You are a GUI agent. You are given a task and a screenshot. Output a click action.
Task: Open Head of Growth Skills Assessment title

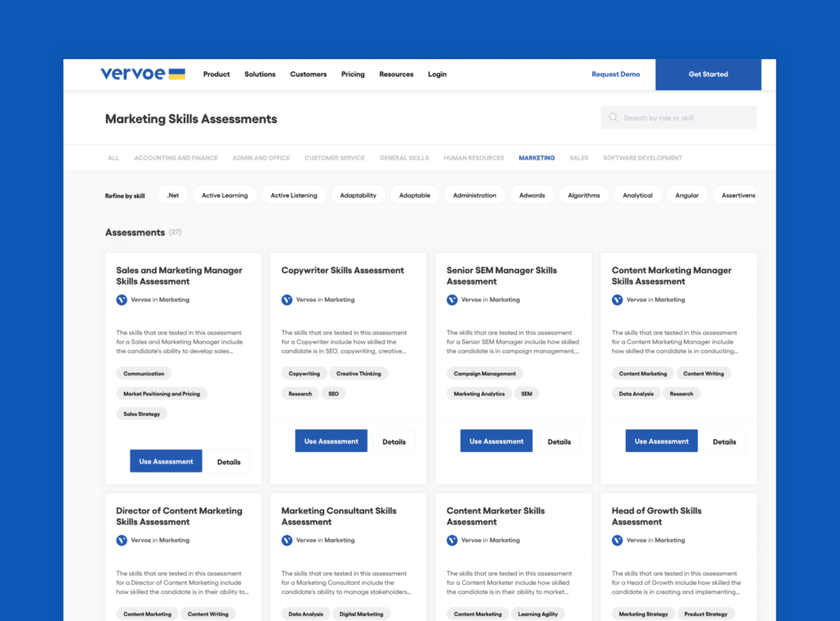point(656,516)
